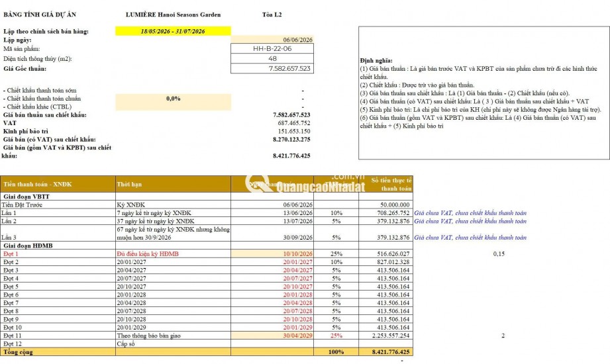The image size is (610, 364).
Task: Select the Giai đoạn HĐMB section row
Action: [x=206, y=246]
